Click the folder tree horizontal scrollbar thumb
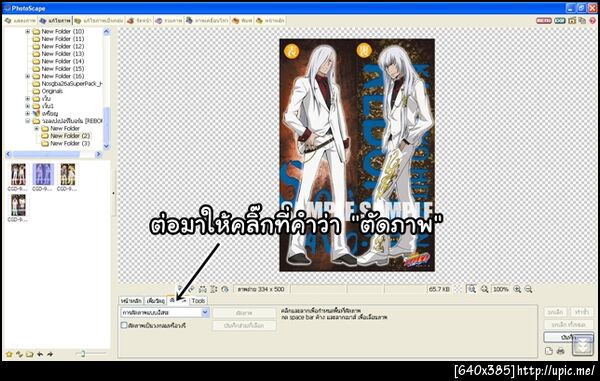 pyautogui.click(x=46, y=154)
